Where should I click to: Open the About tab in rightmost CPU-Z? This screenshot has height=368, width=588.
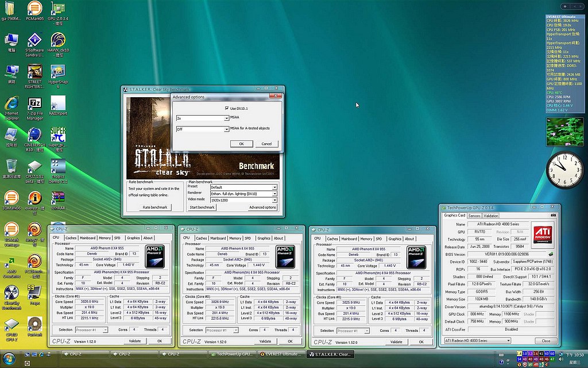tap(409, 239)
